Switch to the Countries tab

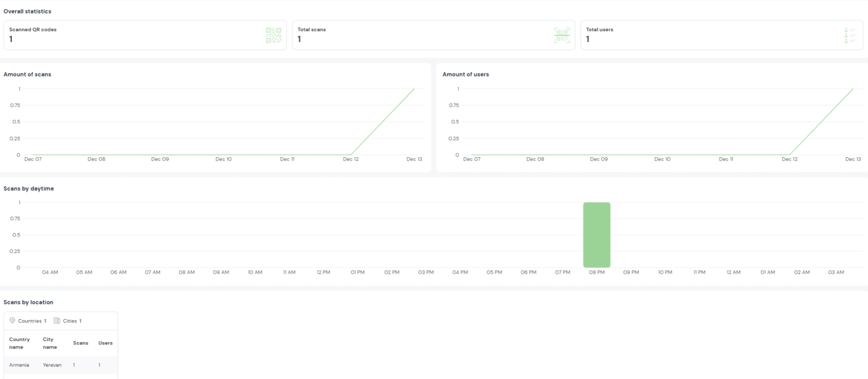click(x=29, y=321)
